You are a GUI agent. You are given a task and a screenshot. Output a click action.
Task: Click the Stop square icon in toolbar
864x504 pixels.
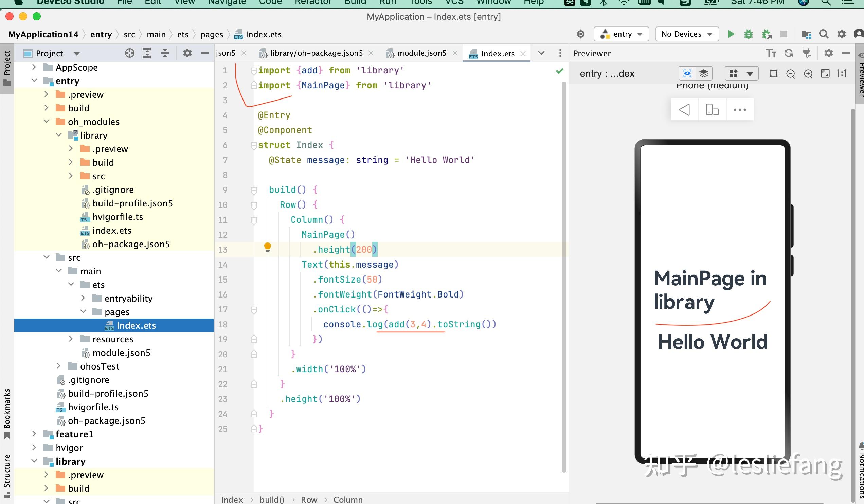click(784, 34)
